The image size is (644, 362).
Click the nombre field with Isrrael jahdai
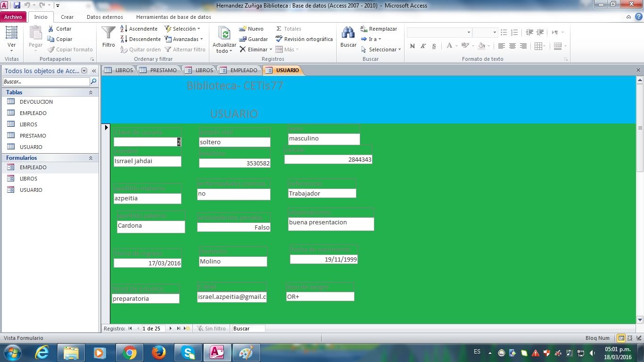click(x=147, y=161)
